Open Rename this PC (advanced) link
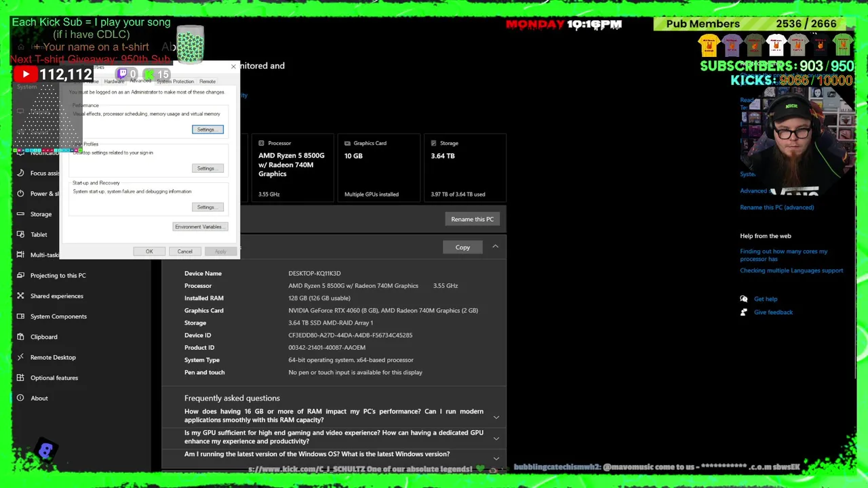 coord(777,207)
